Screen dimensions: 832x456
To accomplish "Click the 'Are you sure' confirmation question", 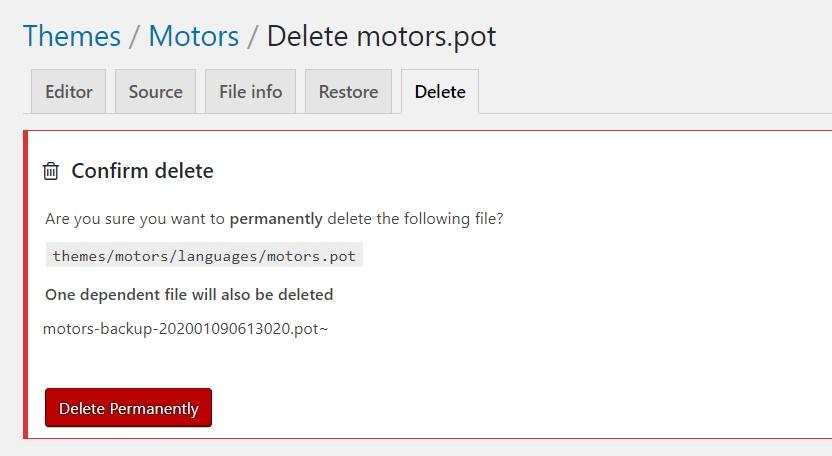I will click(274, 218).
